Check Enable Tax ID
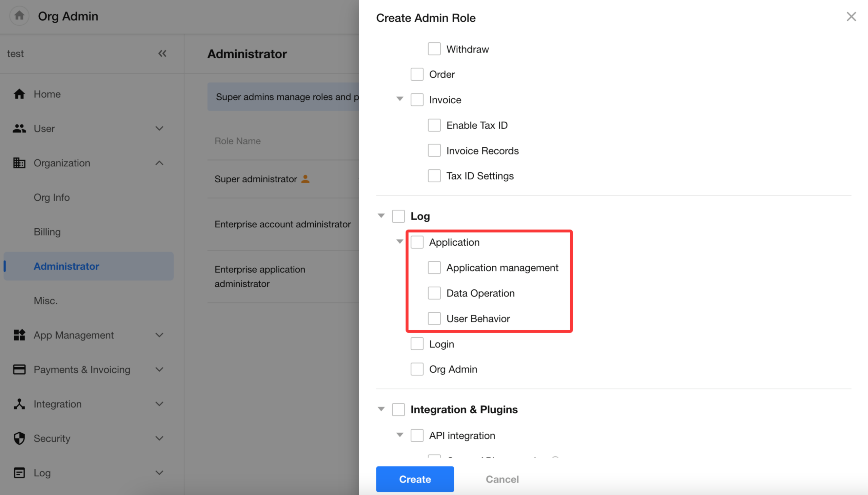The height and width of the screenshot is (495, 868). (434, 125)
